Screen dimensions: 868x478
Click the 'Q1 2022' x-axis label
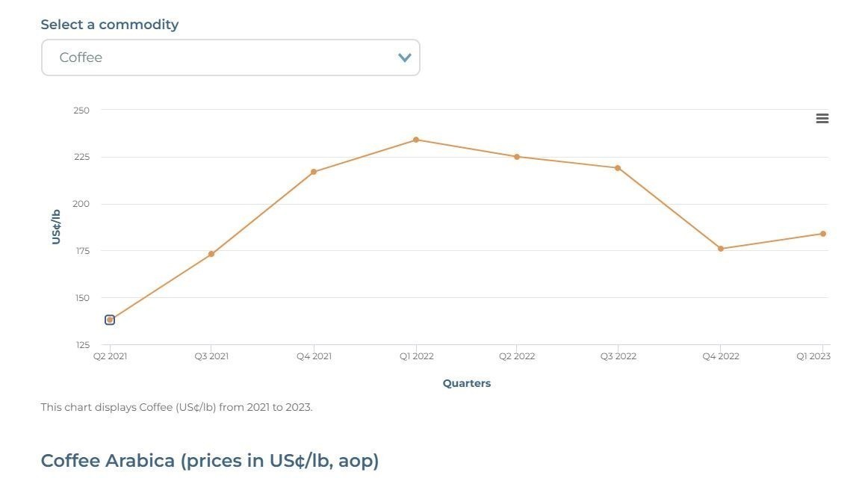(416, 356)
